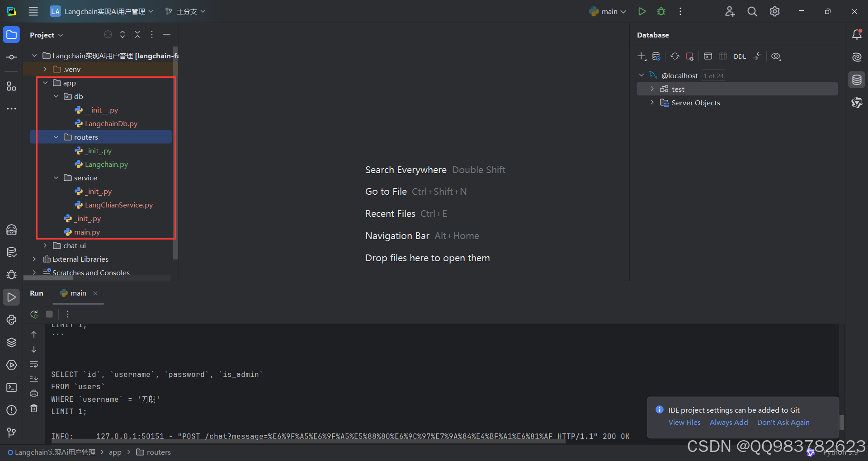Close the main run tab
This screenshot has height=461, width=868.
point(95,293)
